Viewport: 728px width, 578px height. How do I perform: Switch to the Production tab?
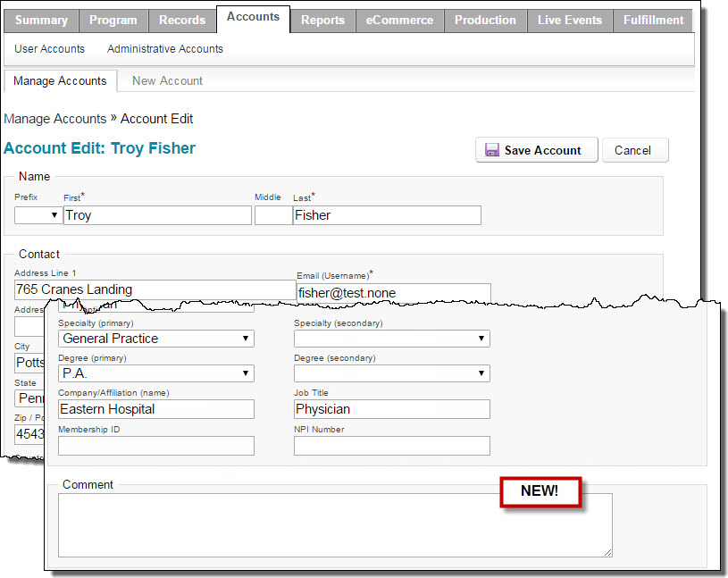click(485, 21)
